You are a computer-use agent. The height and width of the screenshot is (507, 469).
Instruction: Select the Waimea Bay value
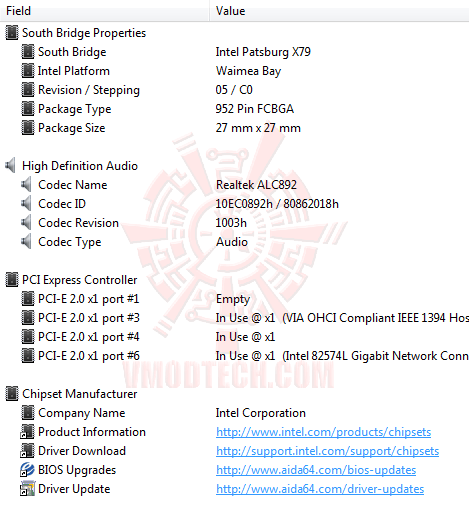[248, 71]
